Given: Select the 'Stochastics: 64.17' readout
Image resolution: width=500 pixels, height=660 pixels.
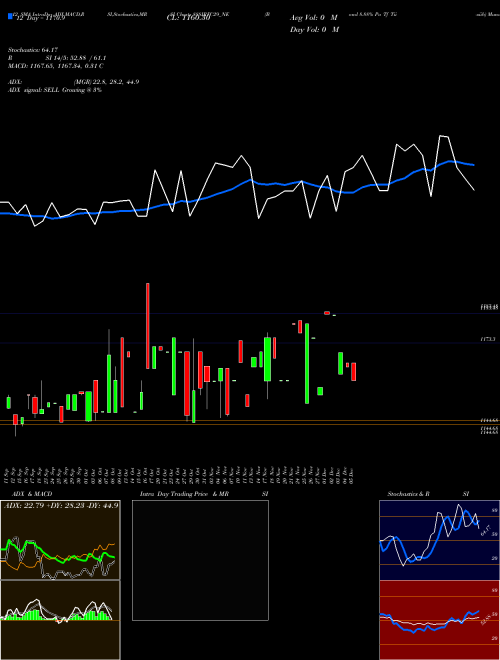Looking at the screenshot, I should click(x=31, y=50).
